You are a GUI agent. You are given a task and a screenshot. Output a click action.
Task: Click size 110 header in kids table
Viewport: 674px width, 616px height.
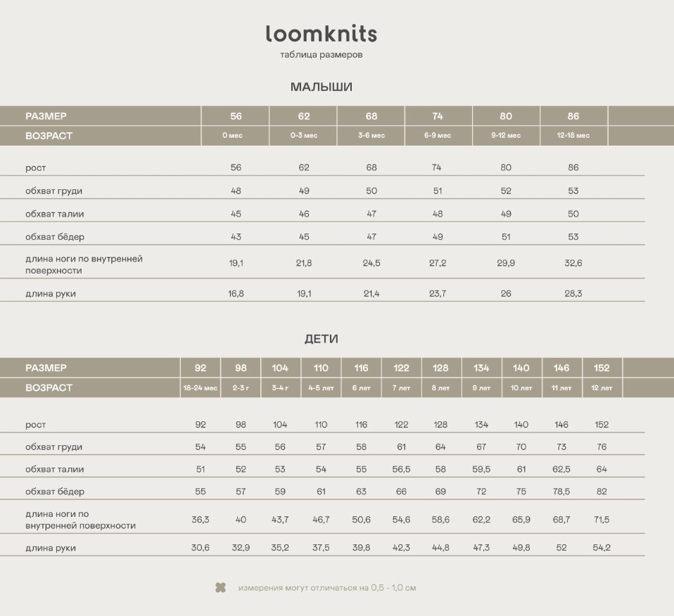(x=321, y=368)
